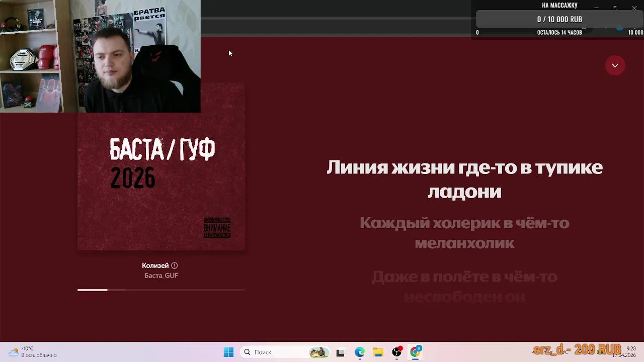Open File Explorer from the taskbar
The image size is (644, 362).
tap(378, 352)
